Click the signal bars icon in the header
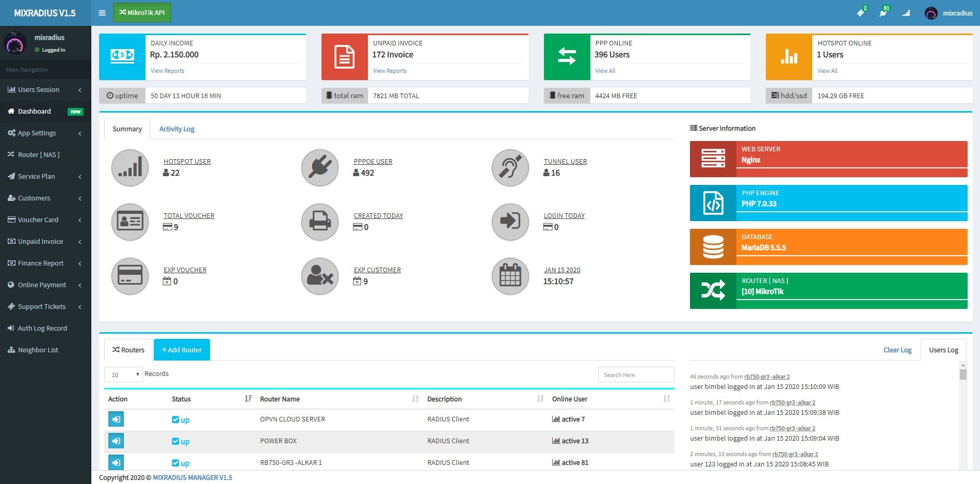Image resolution: width=980 pixels, height=484 pixels. point(906,13)
